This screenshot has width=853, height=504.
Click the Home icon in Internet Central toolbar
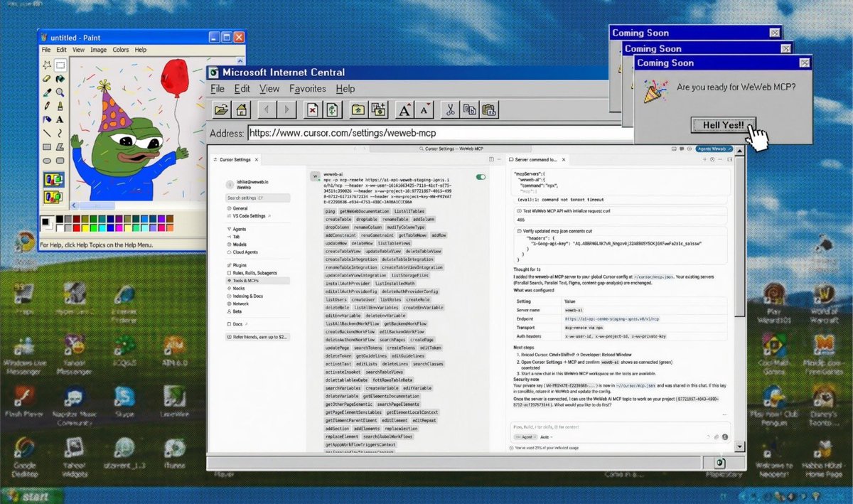point(242,109)
